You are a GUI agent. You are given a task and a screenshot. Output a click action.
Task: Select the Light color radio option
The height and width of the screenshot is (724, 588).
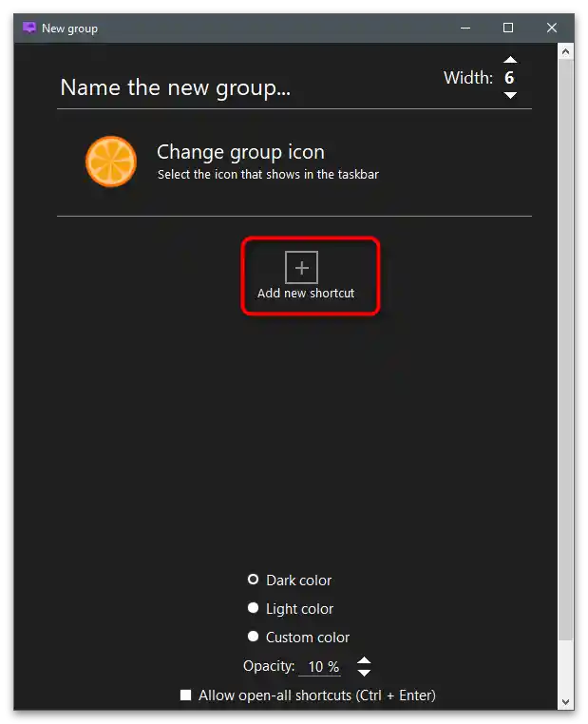[253, 608]
